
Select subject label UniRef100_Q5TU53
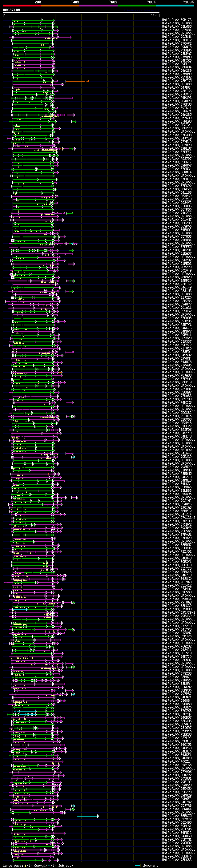(x=177, y=237)
